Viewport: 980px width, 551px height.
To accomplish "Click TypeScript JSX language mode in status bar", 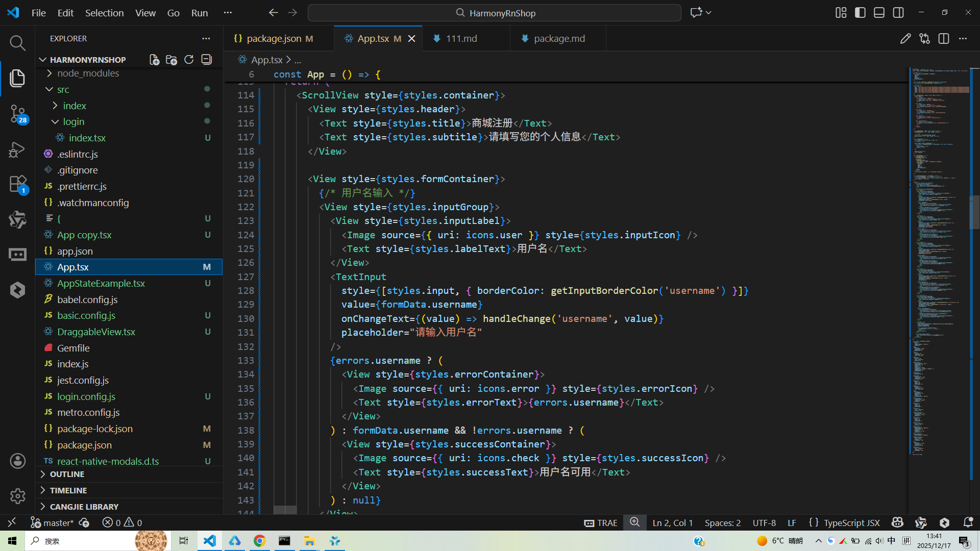I will [x=851, y=523].
